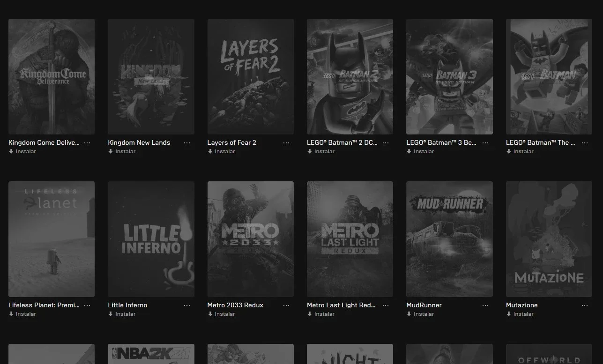Select the Little Inferno cover art
Screen dimensions: 603x364
click(151, 239)
